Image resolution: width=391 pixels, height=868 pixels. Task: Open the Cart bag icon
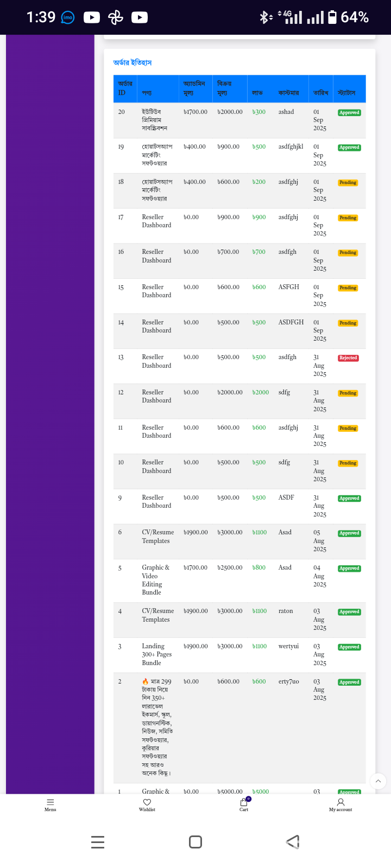click(244, 802)
